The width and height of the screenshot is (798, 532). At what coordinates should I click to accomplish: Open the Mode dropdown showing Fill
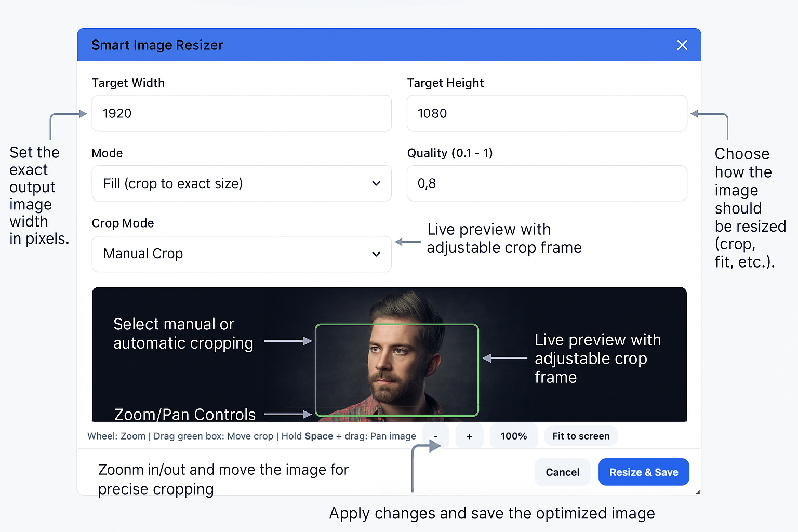pyautogui.click(x=241, y=183)
